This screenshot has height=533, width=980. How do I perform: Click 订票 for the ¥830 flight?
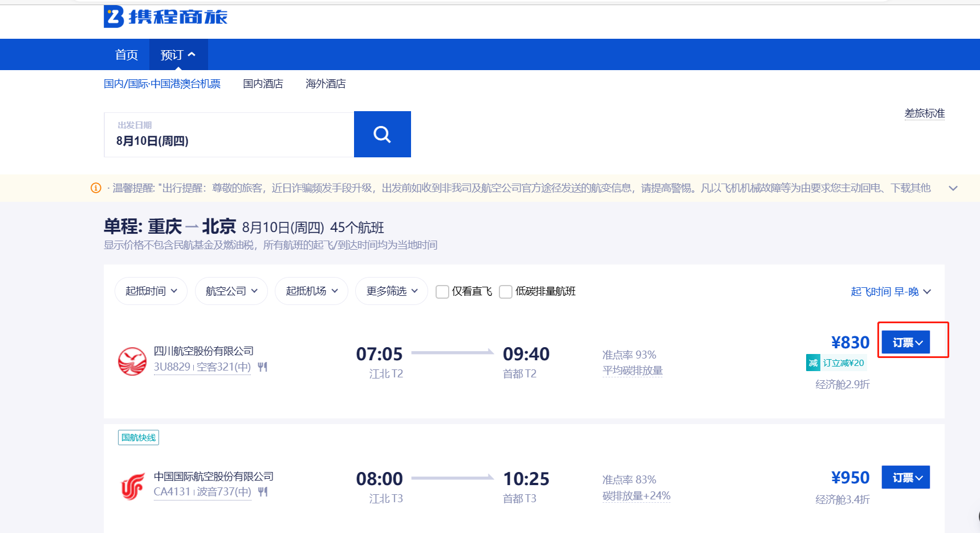tap(906, 342)
